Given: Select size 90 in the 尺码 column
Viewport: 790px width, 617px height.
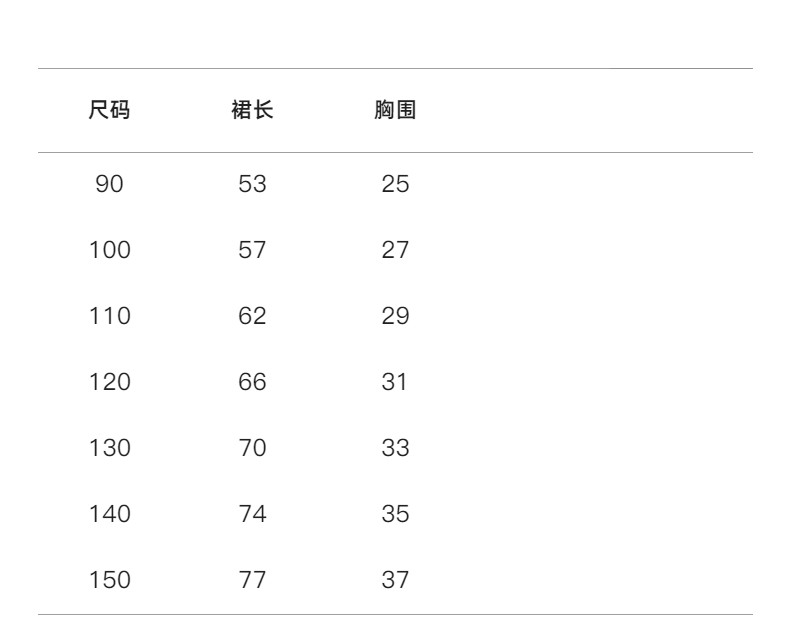Looking at the screenshot, I should click(110, 184).
